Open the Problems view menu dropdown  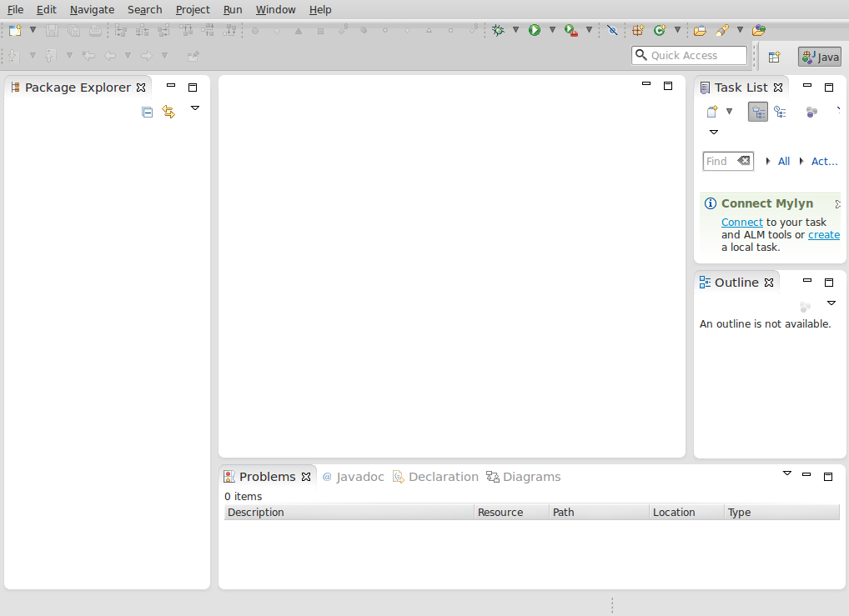click(x=786, y=473)
